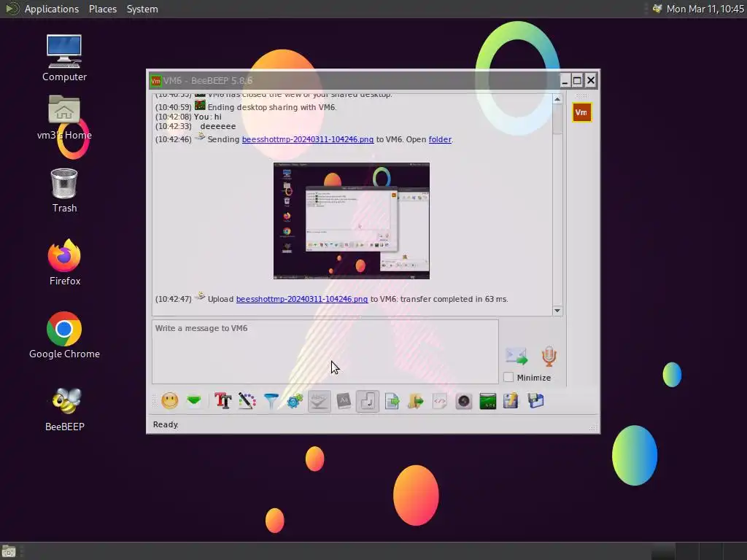Viewport: 747px width, 560px height.
Task: Open the vm3's Home folder icon
Action: [64, 117]
